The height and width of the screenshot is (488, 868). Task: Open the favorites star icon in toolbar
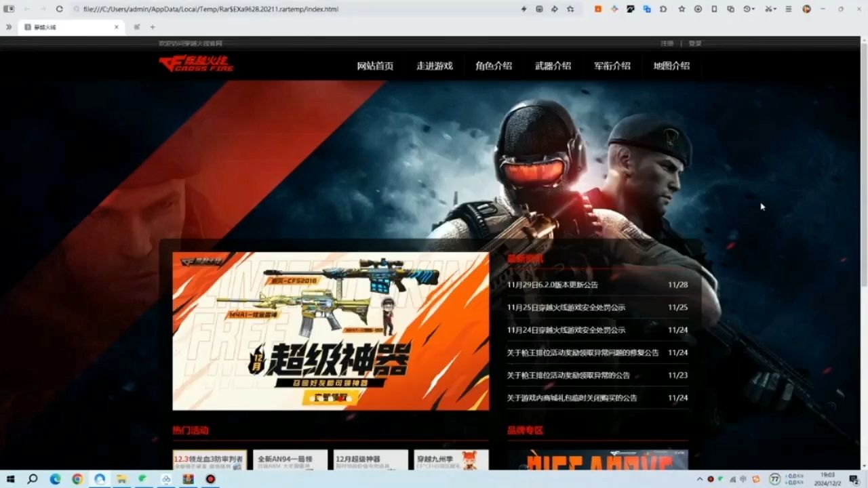[x=682, y=9]
